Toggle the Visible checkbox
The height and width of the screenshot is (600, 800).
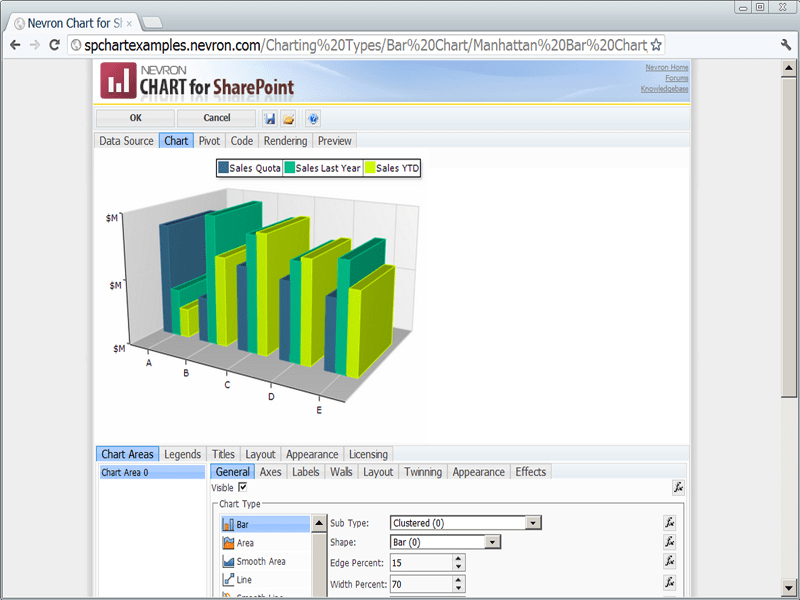tap(242, 487)
